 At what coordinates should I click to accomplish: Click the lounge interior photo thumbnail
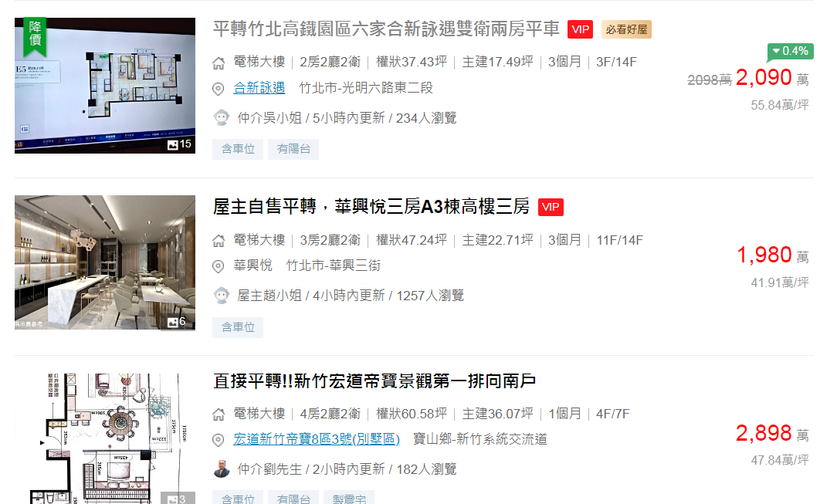coord(105,263)
